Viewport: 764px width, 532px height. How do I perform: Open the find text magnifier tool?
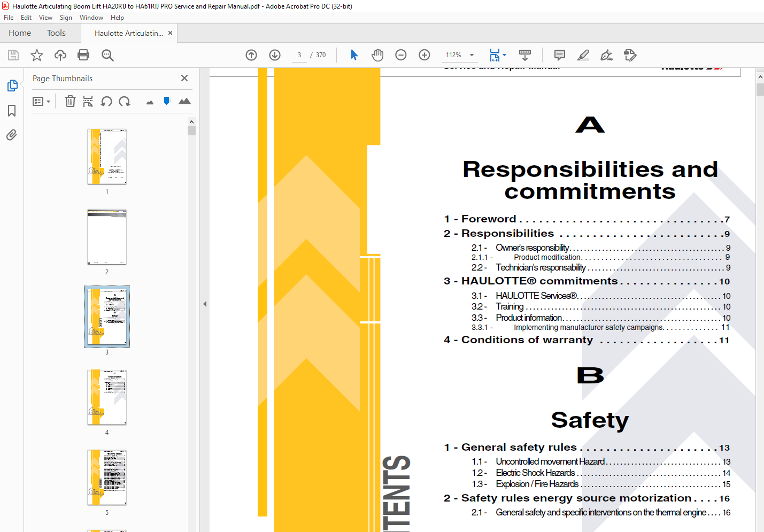tap(107, 55)
